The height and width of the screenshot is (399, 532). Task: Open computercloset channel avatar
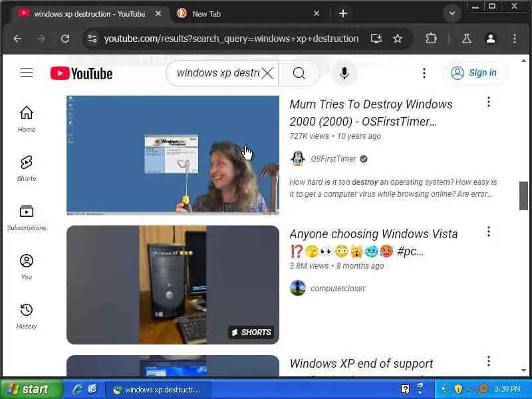(x=297, y=288)
